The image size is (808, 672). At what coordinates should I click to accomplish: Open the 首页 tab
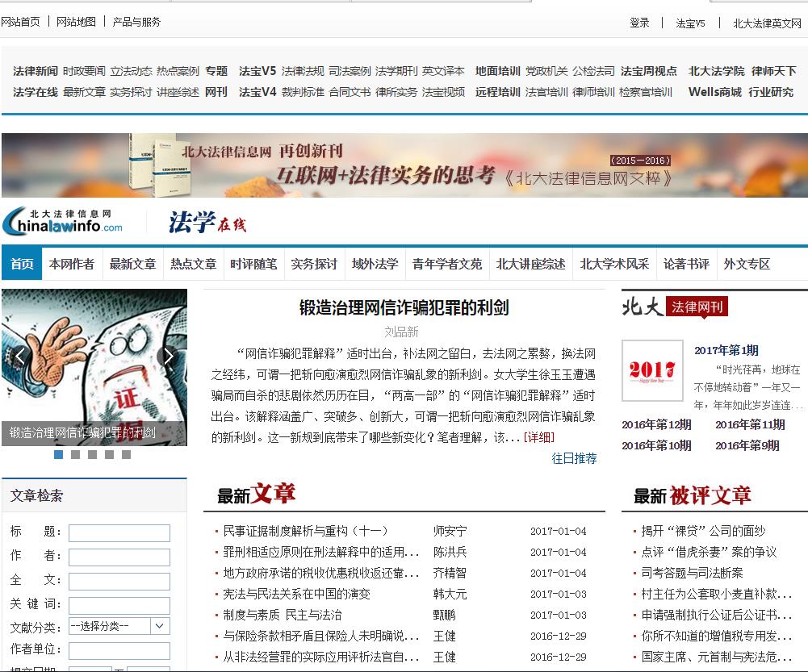coord(22,264)
